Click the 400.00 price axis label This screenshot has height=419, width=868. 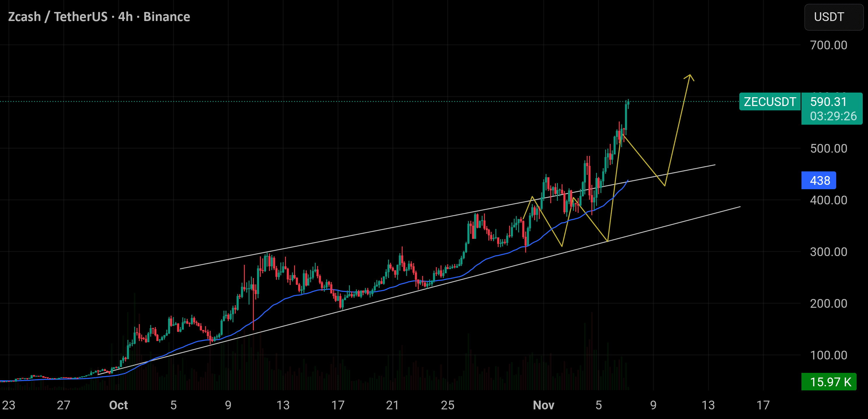(x=828, y=200)
